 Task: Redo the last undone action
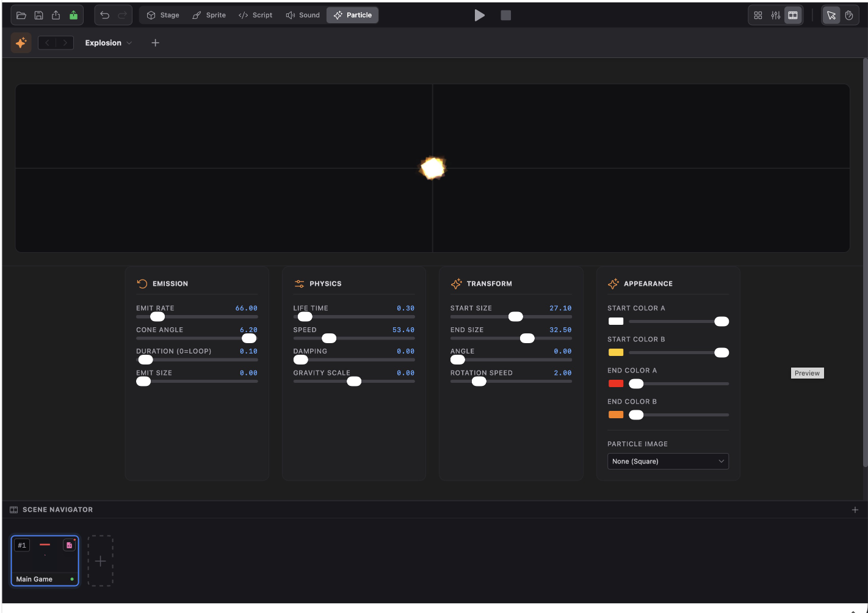[122, 15]
